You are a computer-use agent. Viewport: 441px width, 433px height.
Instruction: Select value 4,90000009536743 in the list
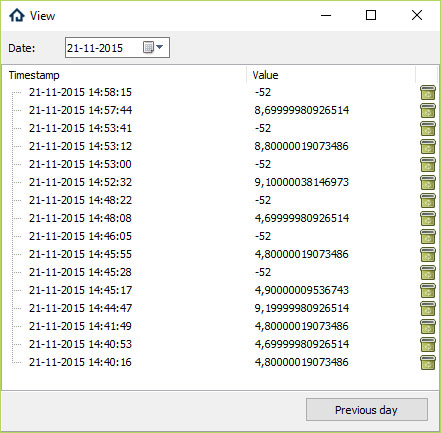click(302, 290)
